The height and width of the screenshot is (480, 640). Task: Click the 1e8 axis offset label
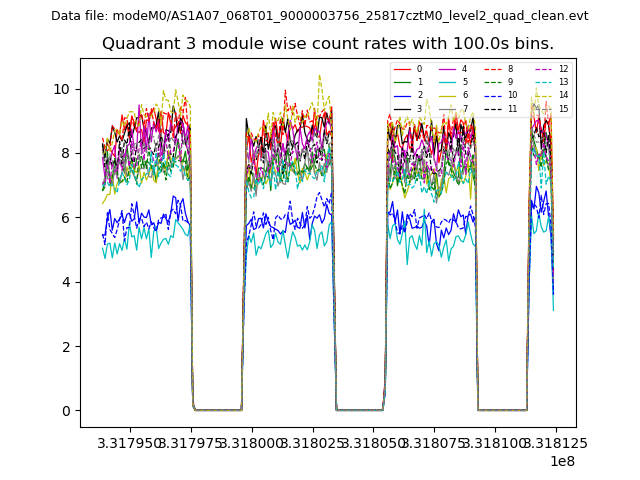click(x=562, y=461)
